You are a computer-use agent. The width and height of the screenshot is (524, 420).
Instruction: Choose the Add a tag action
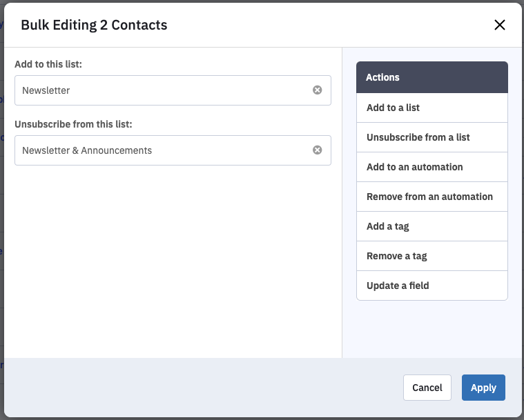(432, 226)
